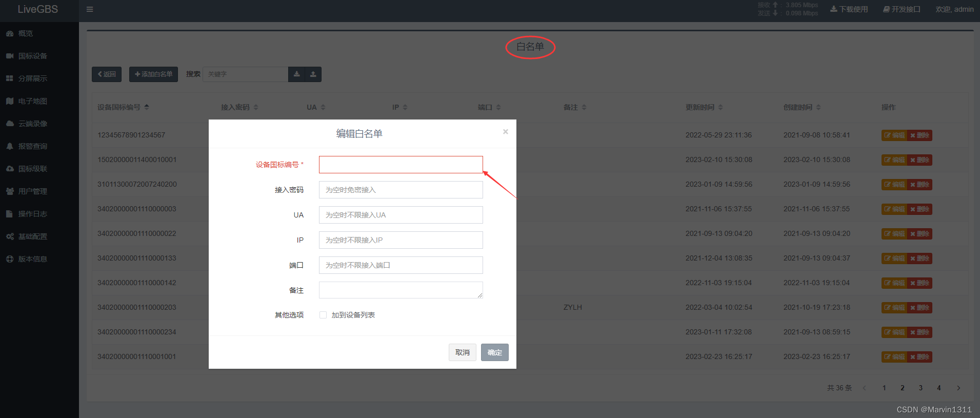Click 取消 cancel button
Screen dimensions: 980x418
pos(463,352)
